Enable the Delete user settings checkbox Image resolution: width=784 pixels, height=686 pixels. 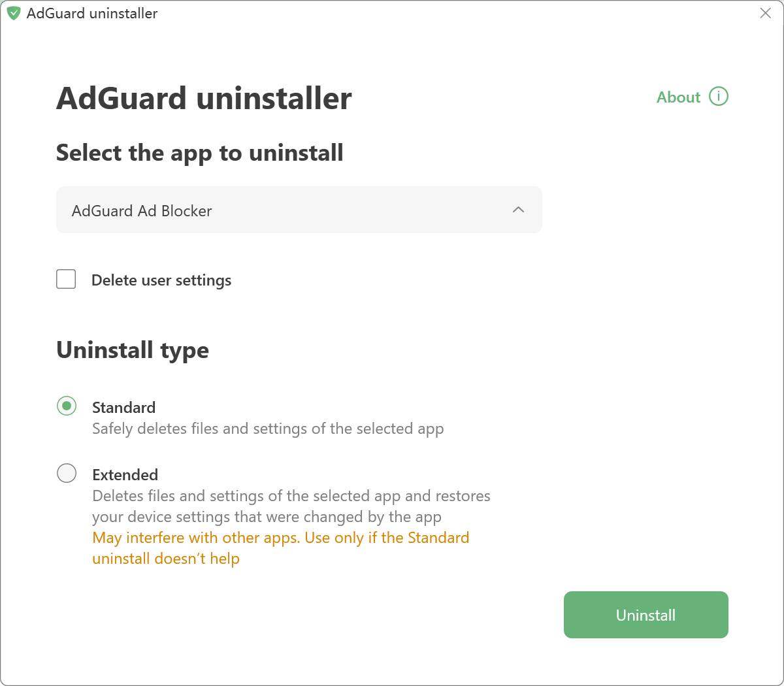click(x=66, y=279)
